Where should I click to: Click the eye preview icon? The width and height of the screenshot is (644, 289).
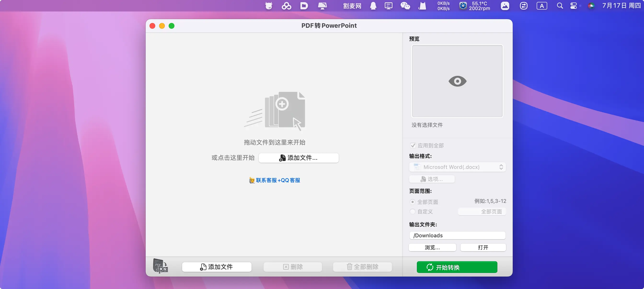457,81
